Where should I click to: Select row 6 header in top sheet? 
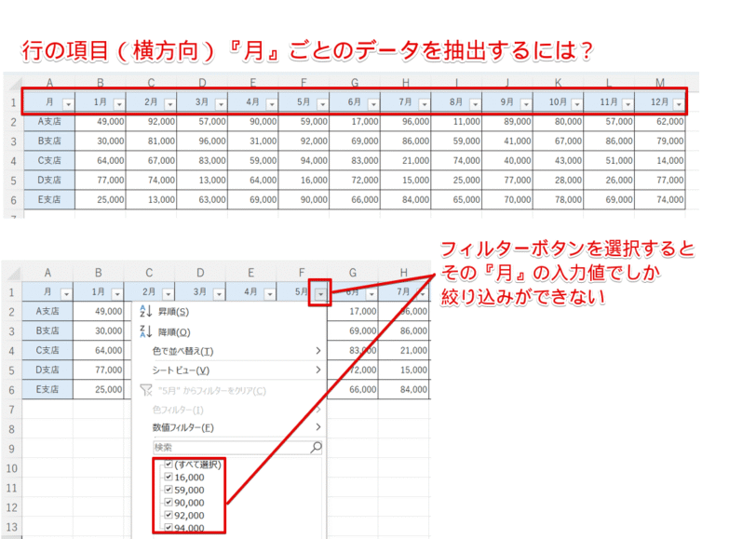(x=13, y=199)
